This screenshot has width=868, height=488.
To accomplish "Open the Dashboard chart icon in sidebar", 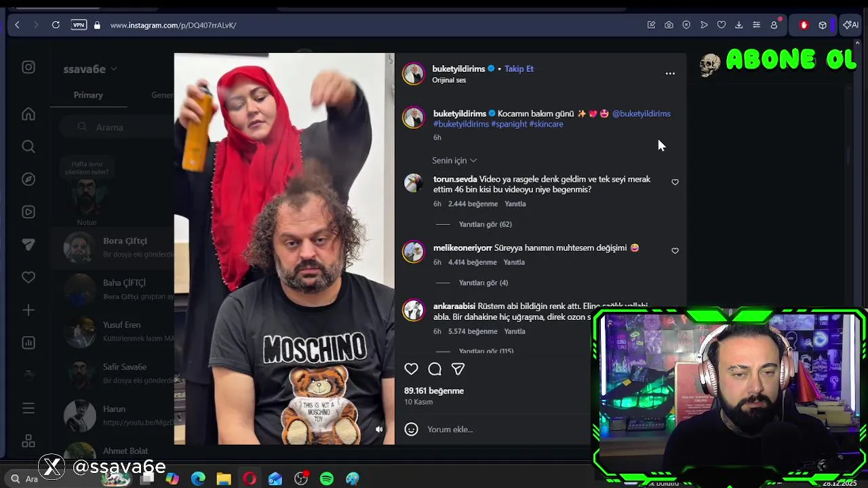I will click(28, 342).
